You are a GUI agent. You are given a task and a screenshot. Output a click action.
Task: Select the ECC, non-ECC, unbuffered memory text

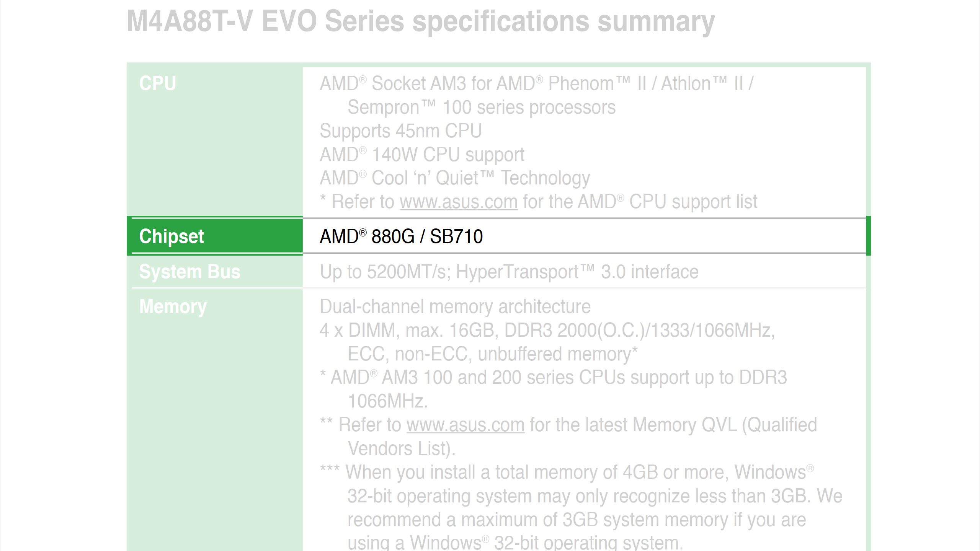[x=492, y=354]
